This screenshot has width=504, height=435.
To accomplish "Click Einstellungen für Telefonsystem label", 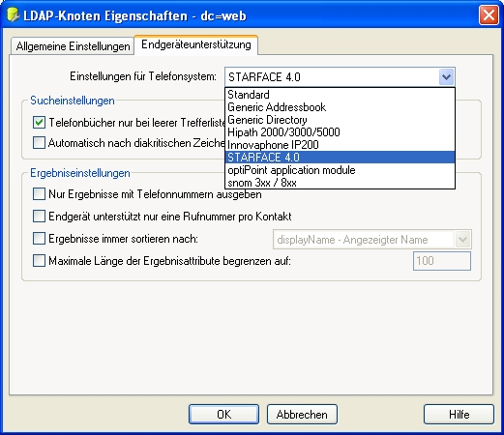I will [x=143, y=76].
